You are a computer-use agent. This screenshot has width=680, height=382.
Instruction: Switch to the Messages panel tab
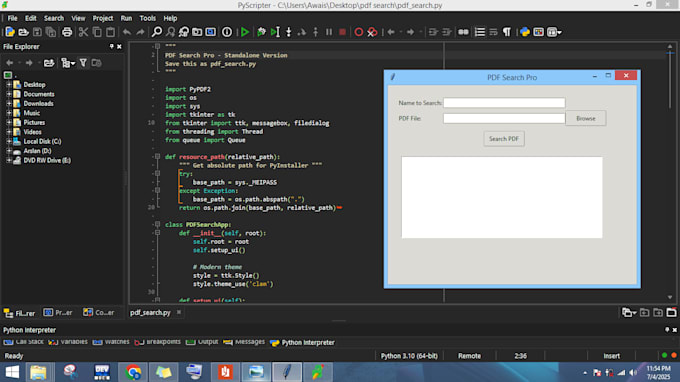[x=245, y=342]
